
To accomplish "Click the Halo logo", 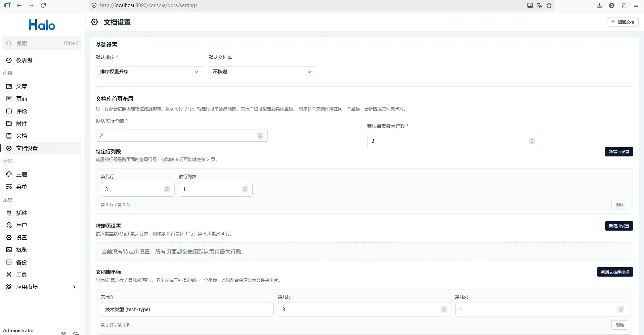I will (x=42, y=25).
